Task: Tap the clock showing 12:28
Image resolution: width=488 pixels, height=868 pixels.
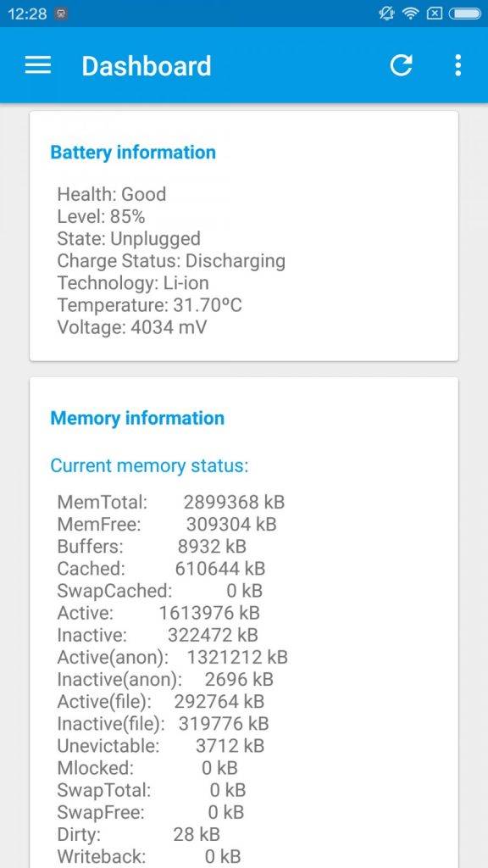Action: pos(27,14)
